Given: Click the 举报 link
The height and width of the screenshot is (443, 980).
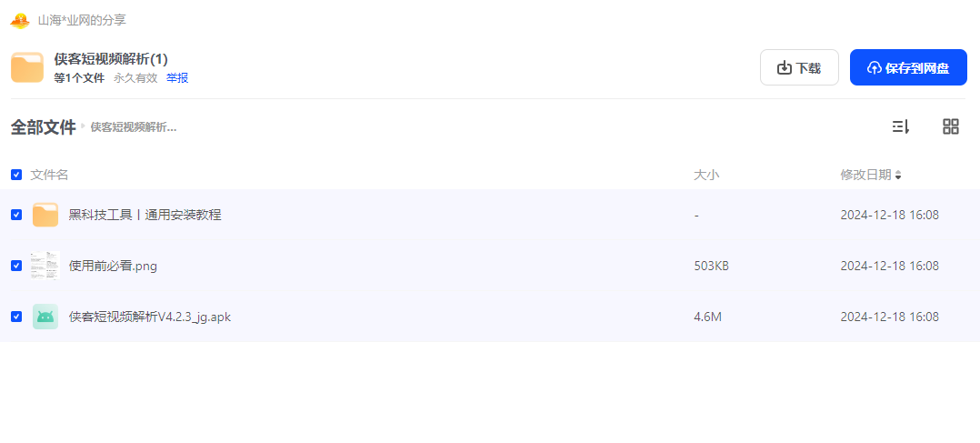Looking at the screenshot, I should click(x=177, y=78).
